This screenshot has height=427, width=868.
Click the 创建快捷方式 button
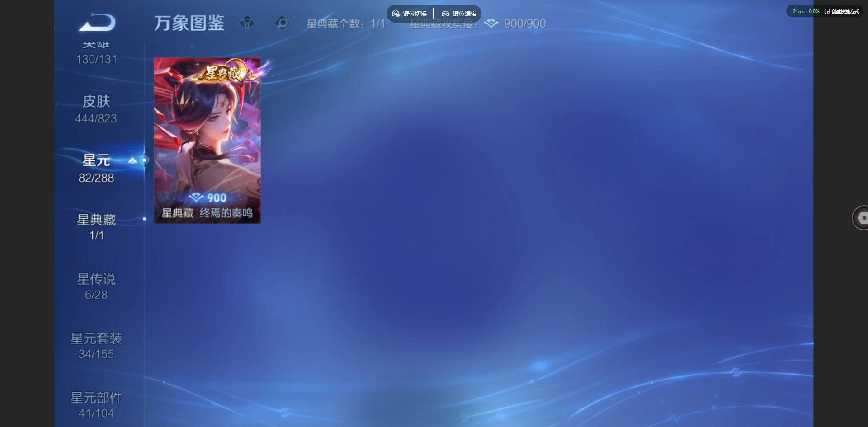coord(842,11)
